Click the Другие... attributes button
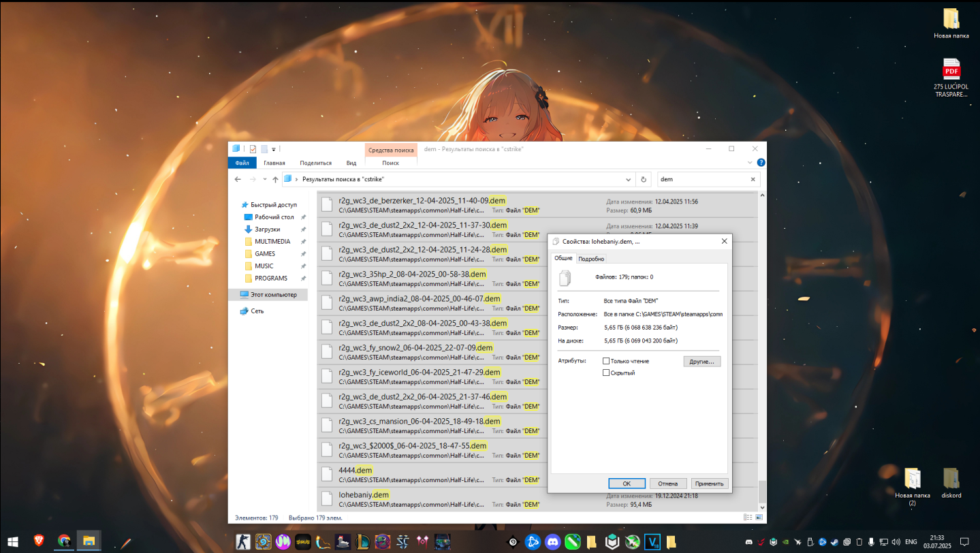The image size is (980, 553). point(701,362)
